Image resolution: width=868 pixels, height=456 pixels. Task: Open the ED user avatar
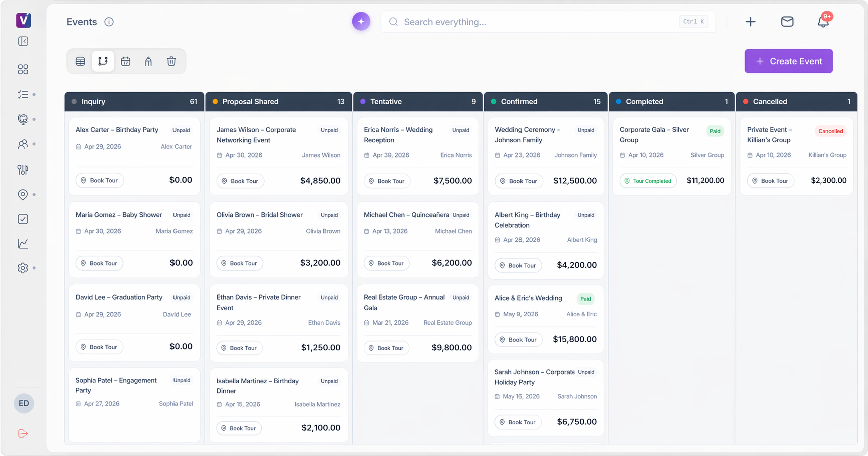(x=24, y=403)
